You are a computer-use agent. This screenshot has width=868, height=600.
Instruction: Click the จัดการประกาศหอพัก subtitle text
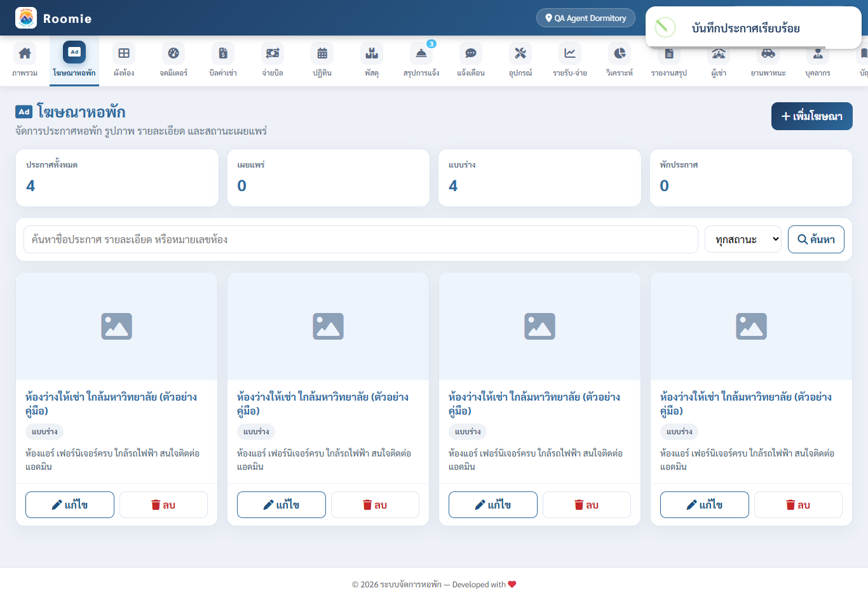pyautogui.click(x=141, y=131)
